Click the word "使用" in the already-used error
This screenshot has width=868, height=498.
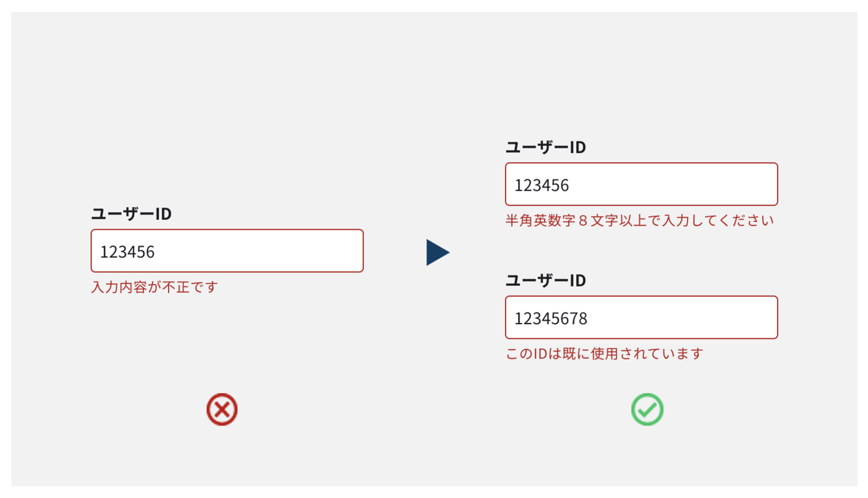(x=604, y=354)
